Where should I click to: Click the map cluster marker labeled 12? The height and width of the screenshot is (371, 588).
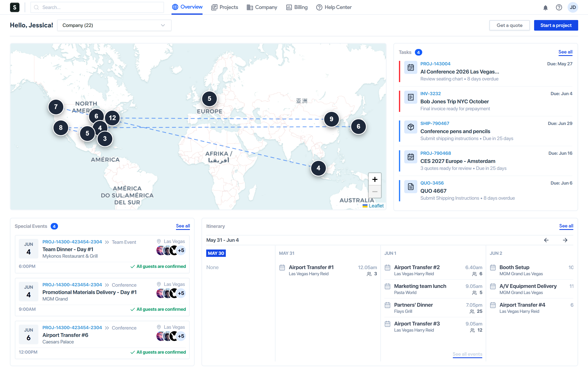tap(112, 118)
